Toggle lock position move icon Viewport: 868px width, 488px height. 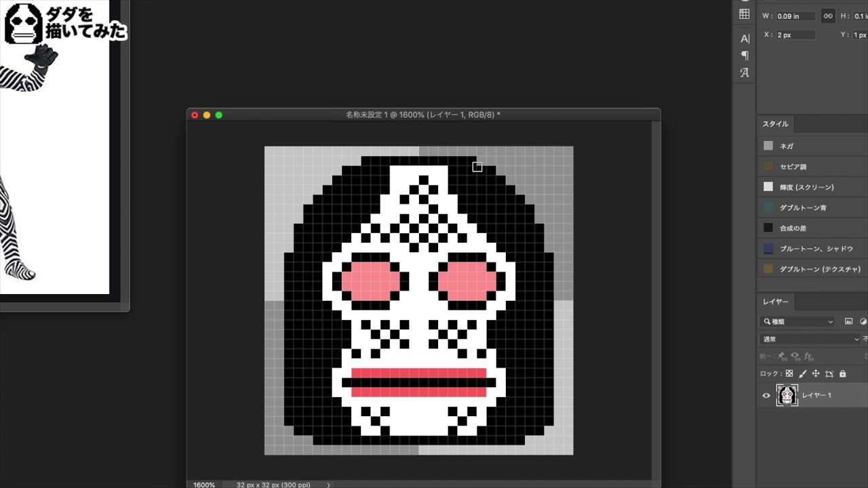[816, 373]
